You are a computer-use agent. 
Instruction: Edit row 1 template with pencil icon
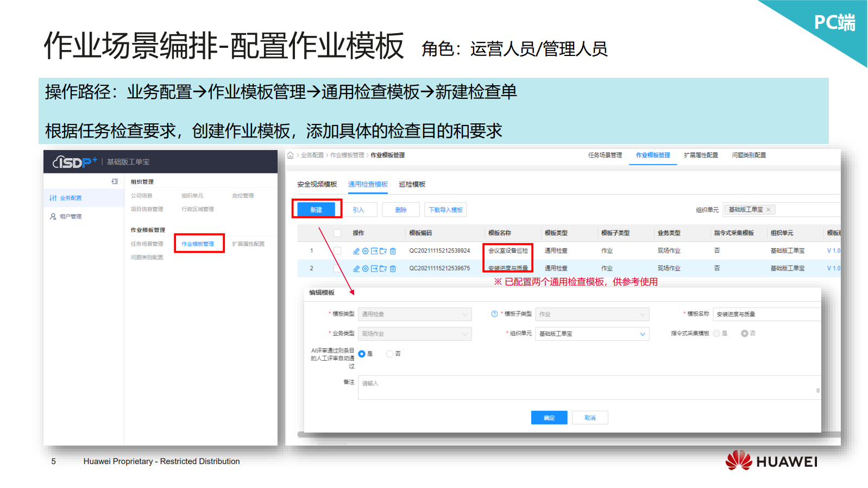(x=356, y=251)
